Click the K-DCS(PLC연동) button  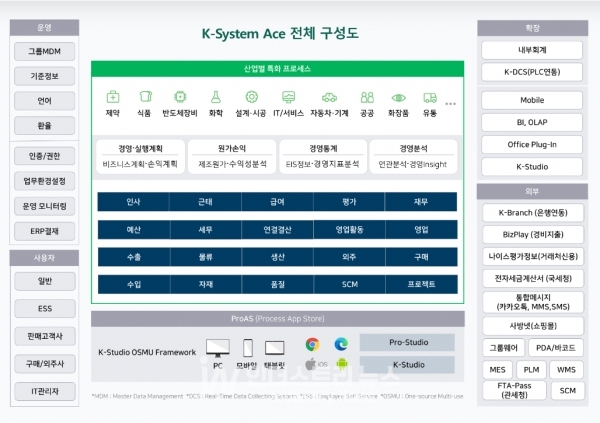[532, 72]
